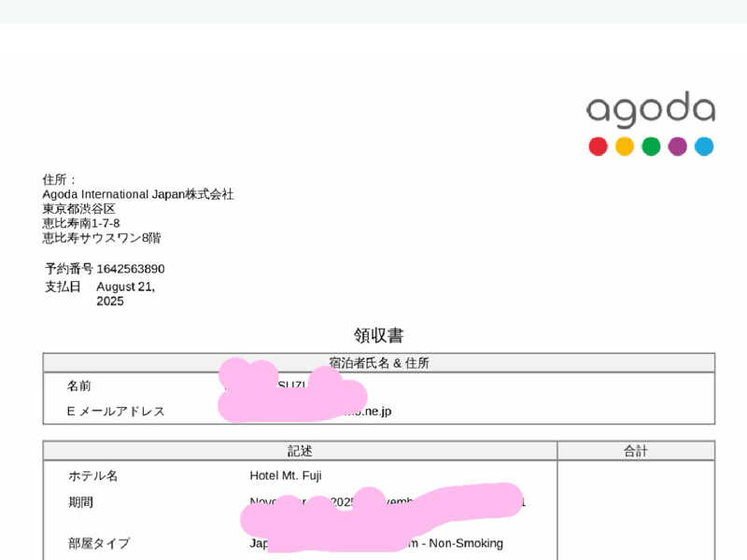Click the agoda logo wordmark
This screenshot has height=560, width=747.
651,110
